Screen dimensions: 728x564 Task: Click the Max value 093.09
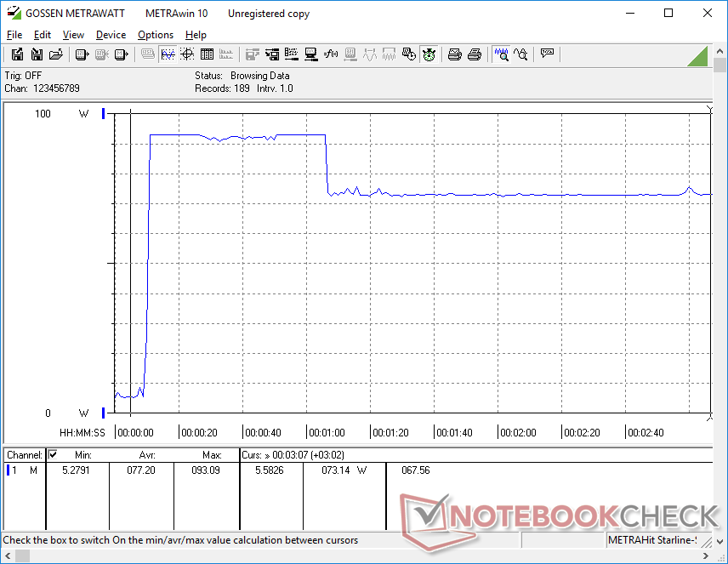tap(206, 470)
